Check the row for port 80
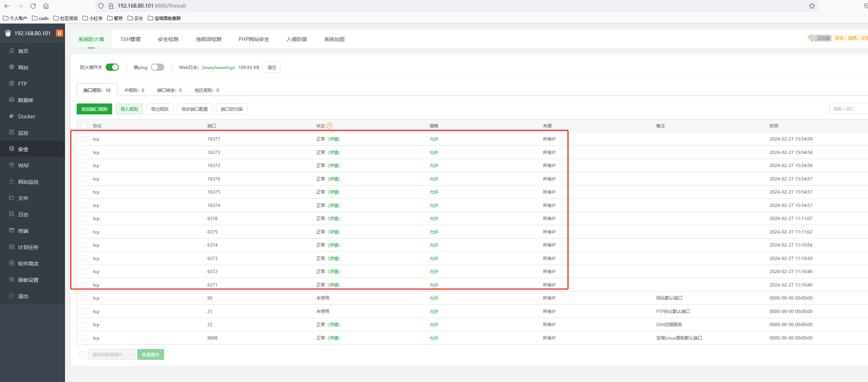 tap(84, 298)
